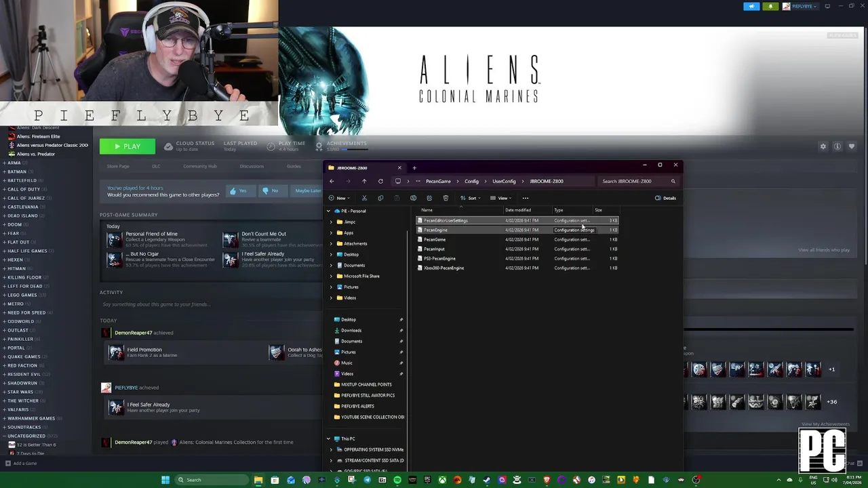
Task: Open the Xbox app from the taskbar
Action: pos(442,480)
